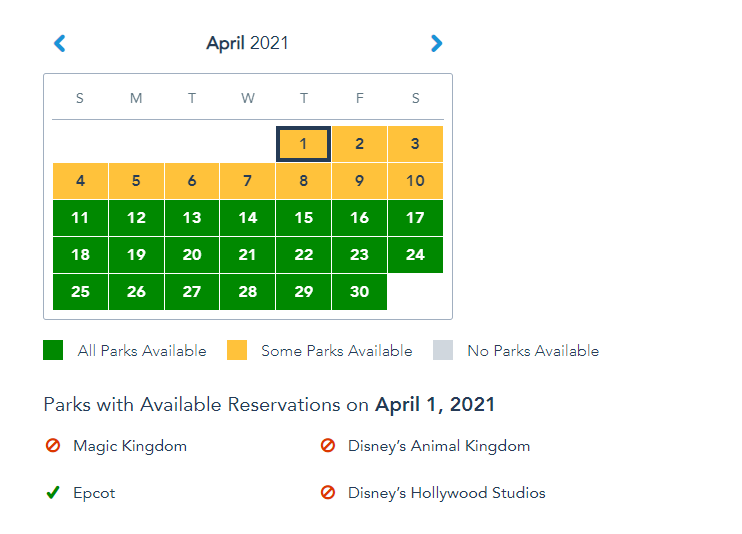This screenshot has width=742, height=534.
Task: Pick April 21 on calendar
Action: click(x=247, y=255)
